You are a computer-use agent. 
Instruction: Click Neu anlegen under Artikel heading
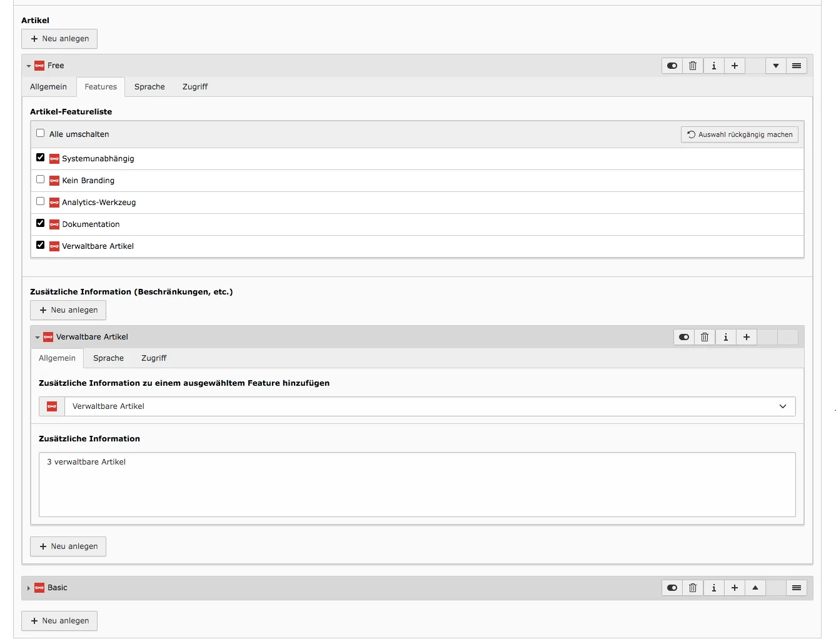[59, 39]
